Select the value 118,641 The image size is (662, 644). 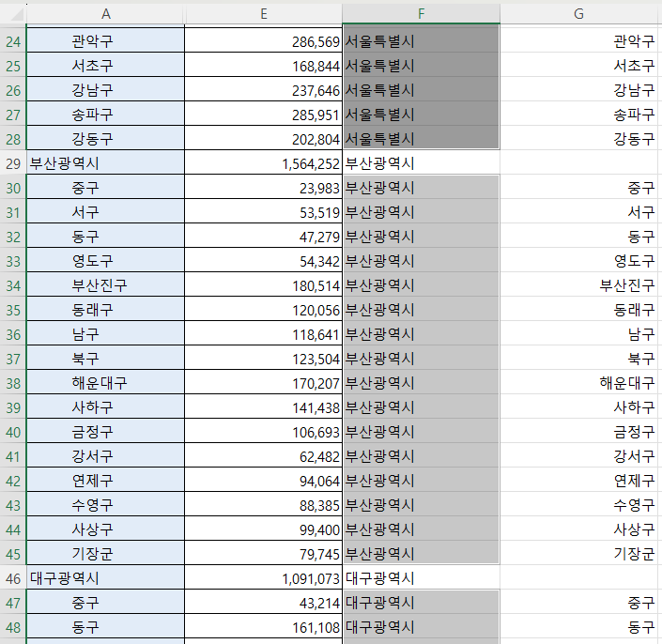316,334
